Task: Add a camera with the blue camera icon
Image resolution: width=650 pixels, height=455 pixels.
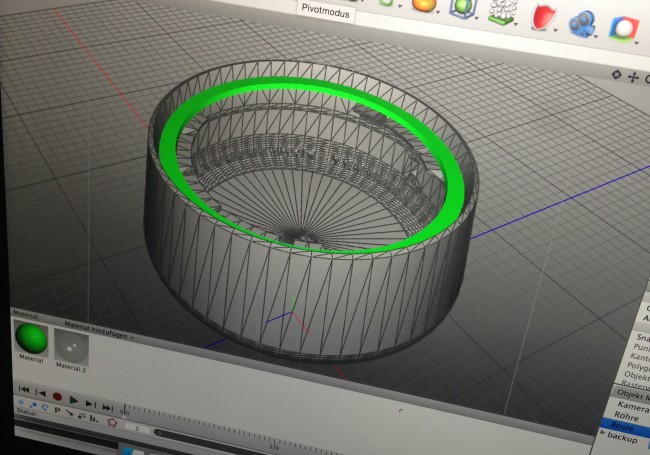Action: [582, 24]
